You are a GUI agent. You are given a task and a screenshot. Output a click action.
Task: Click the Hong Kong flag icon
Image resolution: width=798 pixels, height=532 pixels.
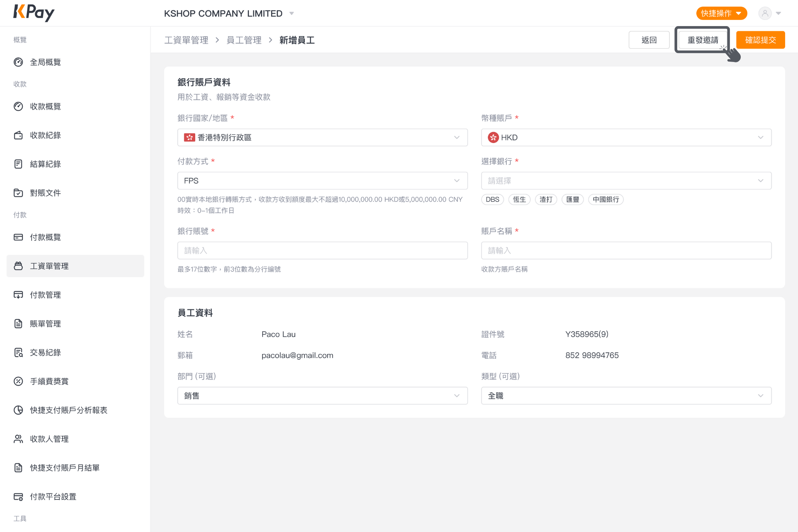[x=190, y=138]
